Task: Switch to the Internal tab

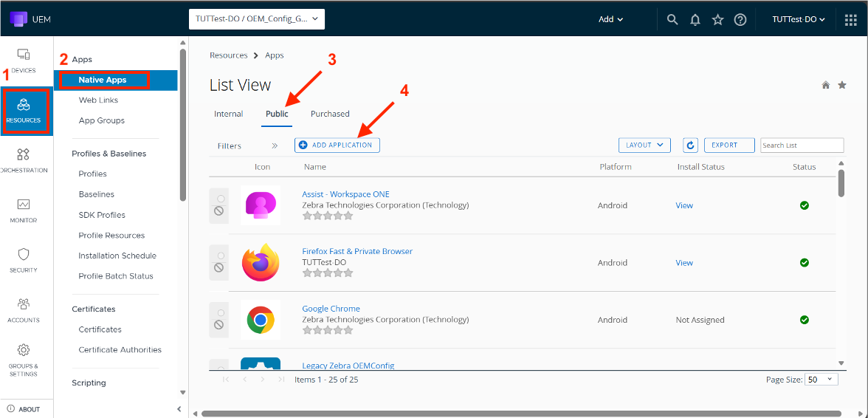Action: pyautogui.click(x=228, y=114)
